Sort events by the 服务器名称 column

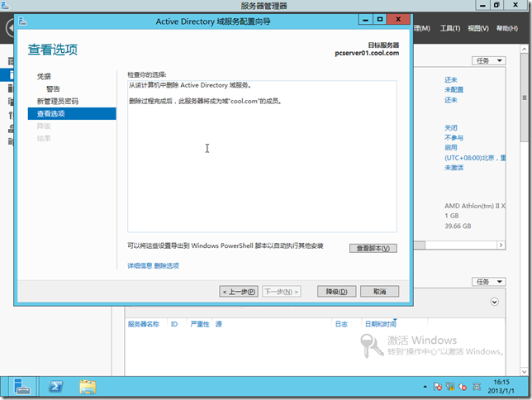(x=144, y=324)
